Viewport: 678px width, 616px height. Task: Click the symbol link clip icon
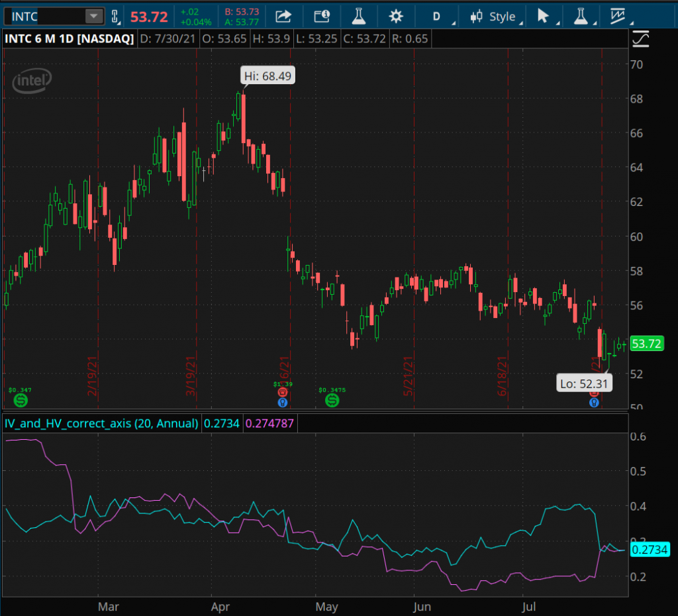(115, 17)
